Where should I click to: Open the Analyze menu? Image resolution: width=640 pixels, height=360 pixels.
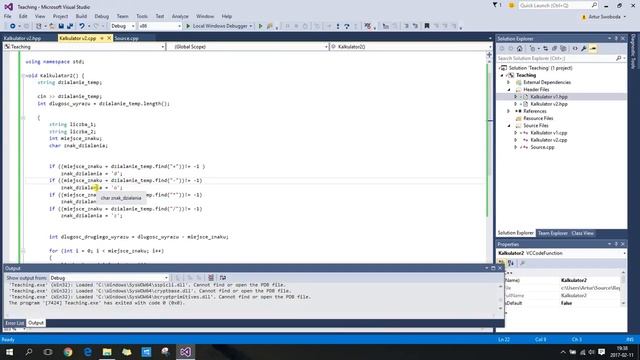tap(180, 16)
